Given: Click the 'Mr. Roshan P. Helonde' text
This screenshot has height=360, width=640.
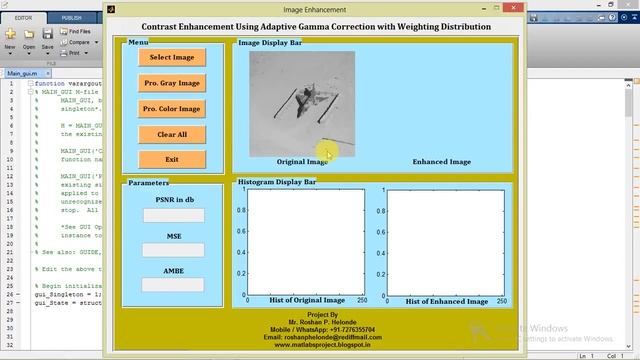Looking at the screenshot, I should coord(322,322).
